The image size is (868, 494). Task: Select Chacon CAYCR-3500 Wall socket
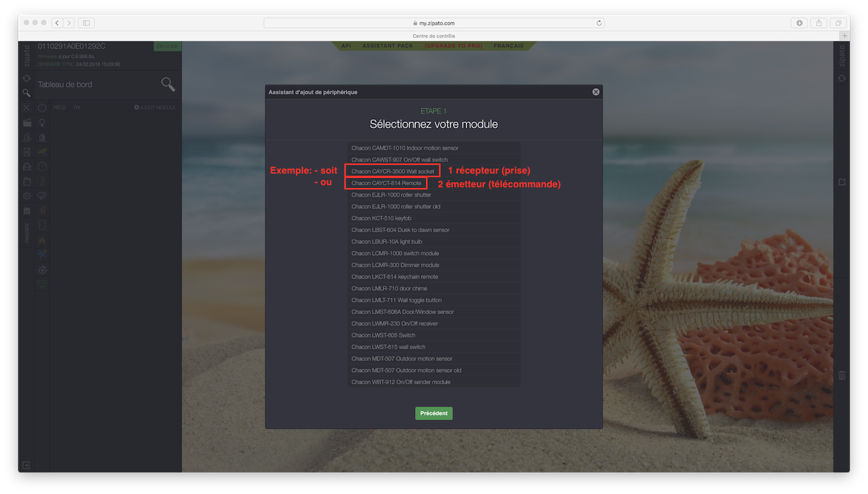click(393, 171)
